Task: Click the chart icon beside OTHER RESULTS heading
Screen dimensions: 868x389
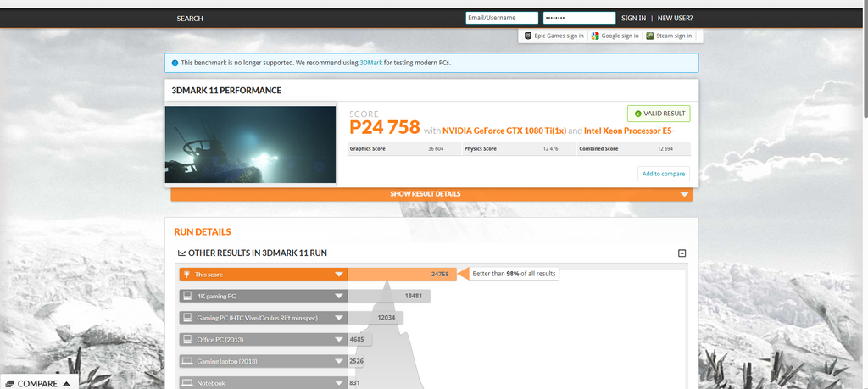Action: coord(181,253)
